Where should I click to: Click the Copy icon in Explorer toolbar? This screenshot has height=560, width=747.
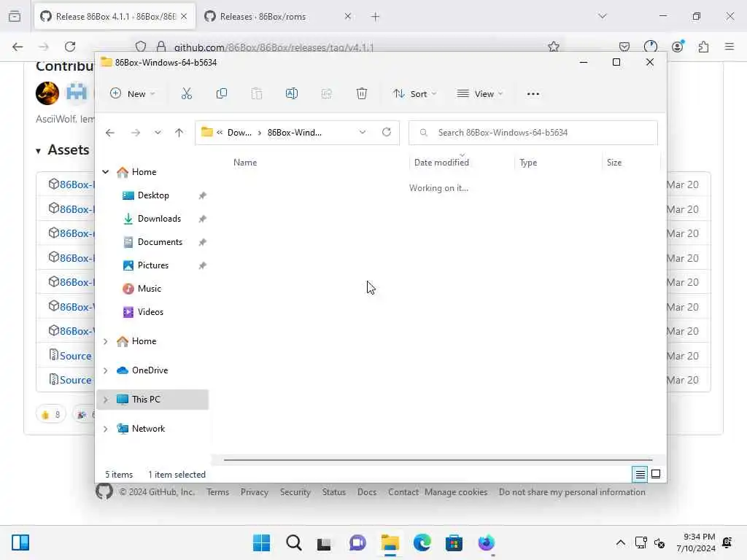tap(222, 94)
